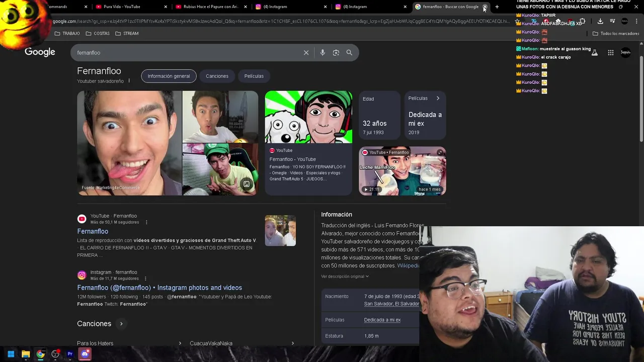
Task: Open File Explorer from the taskbar
Action: pyautogui.click(x=26, y=354)
